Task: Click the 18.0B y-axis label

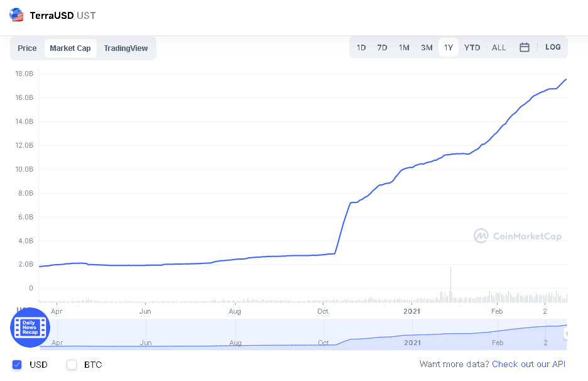Action: point(24,74)
